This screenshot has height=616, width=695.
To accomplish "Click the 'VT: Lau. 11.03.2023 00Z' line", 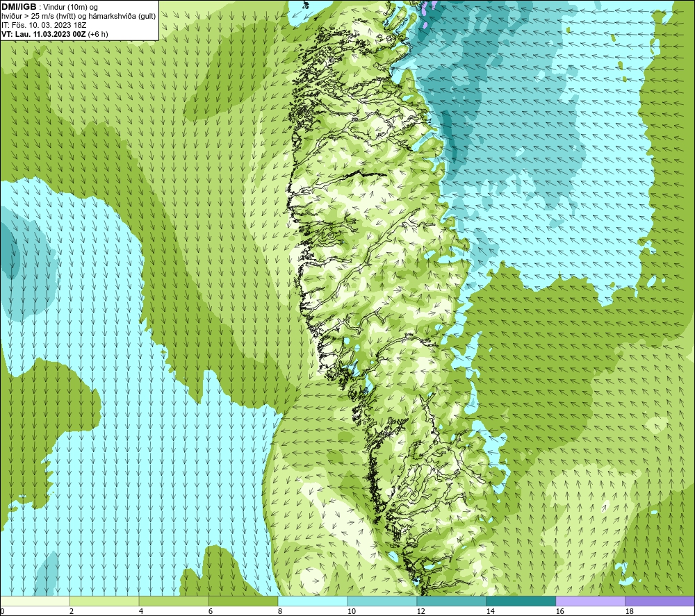I will tap(43, 34).
